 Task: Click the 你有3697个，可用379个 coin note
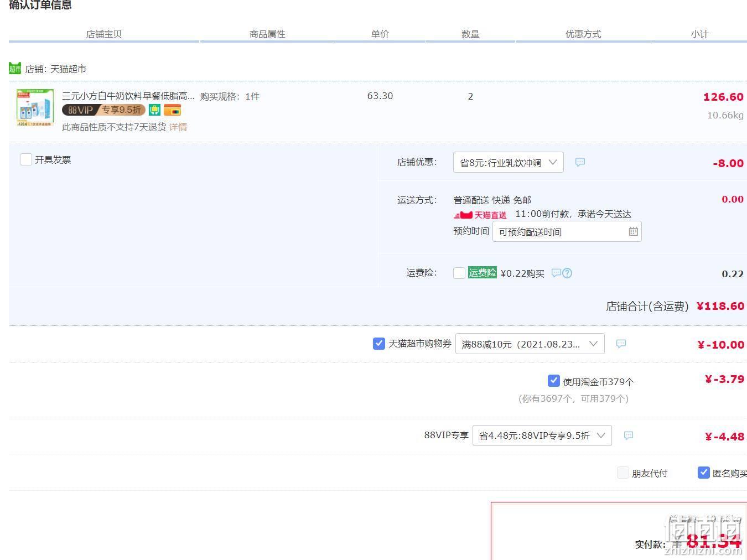coord(573,398)
